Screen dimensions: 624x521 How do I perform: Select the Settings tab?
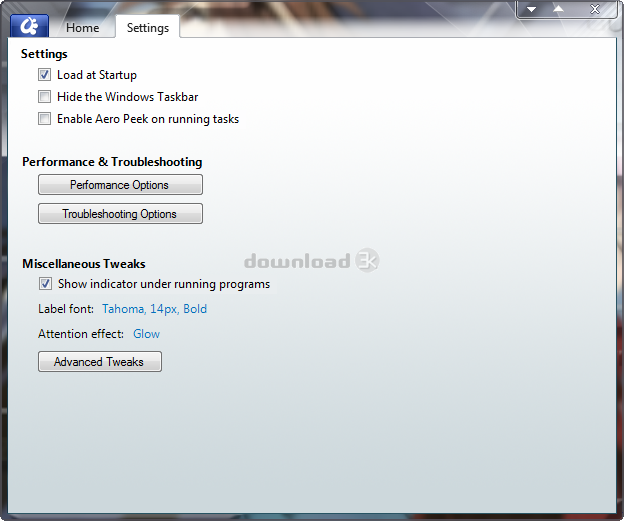148,28
